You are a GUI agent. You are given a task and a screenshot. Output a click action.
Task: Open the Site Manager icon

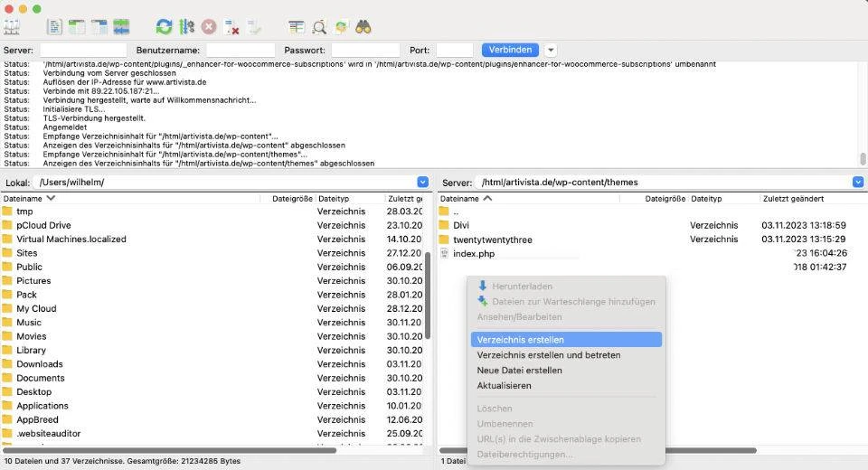pyautogui.click(x=12, y=26)
